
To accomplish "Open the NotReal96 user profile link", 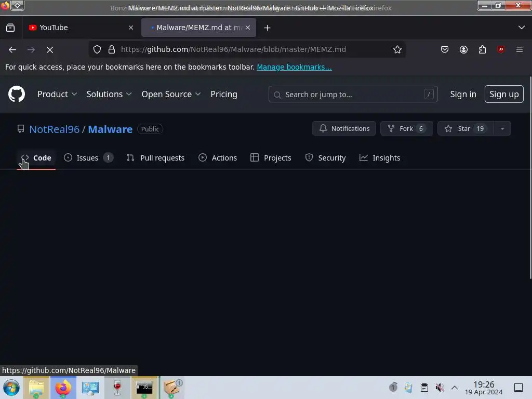I will pos(54,129).
